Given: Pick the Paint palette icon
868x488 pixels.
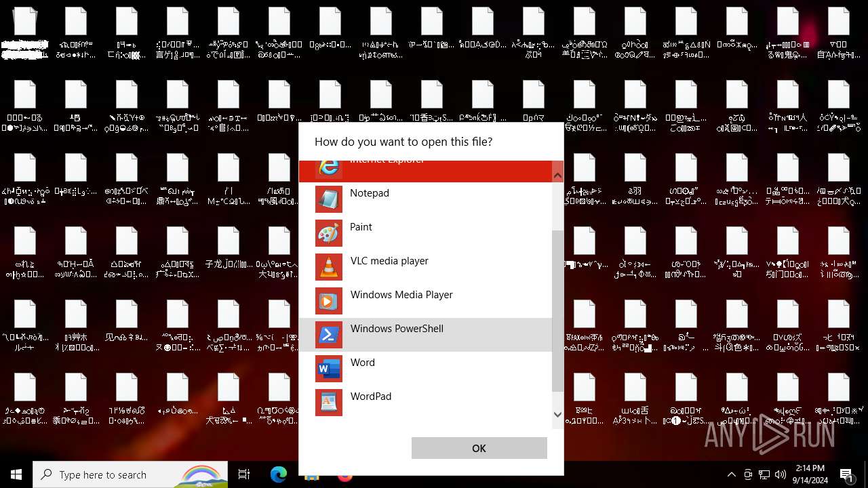Looking at the screenshot, I should point(329,233).
